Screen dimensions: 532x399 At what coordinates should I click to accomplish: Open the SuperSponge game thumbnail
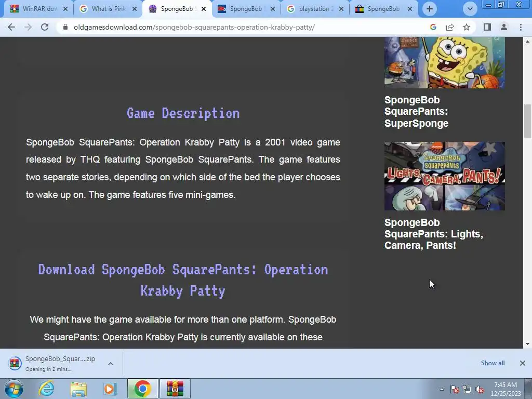[445, 63]
